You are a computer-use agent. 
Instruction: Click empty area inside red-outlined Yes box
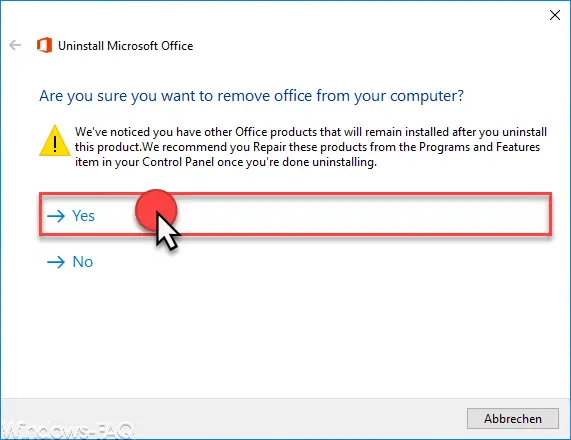tap(364, 214)
